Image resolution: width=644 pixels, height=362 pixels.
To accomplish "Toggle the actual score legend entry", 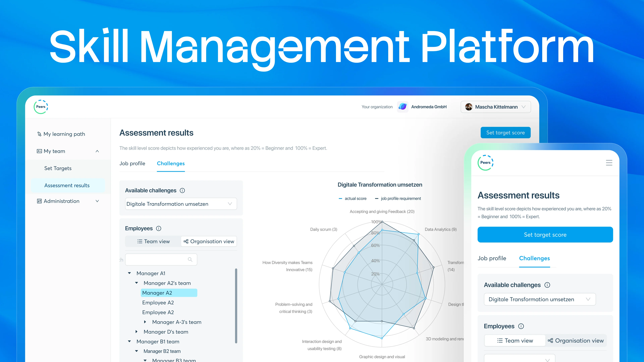I will click(353, 199).
